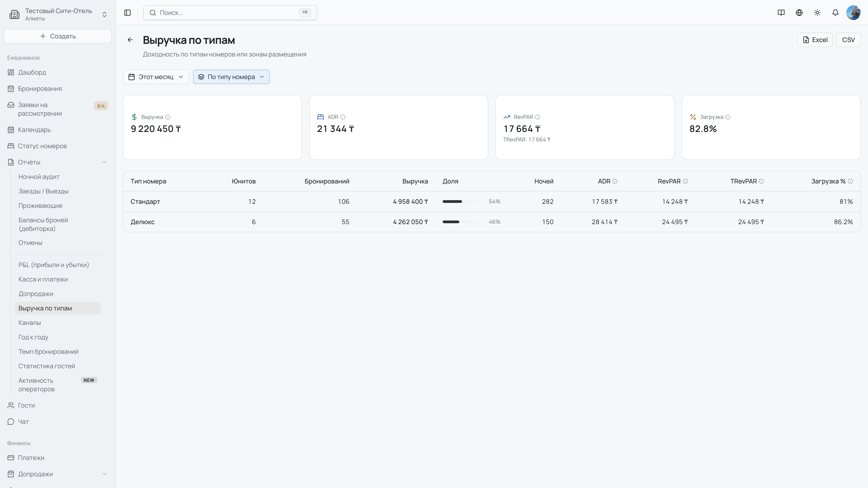
Task: Export report to Excel
Action: 815,40
